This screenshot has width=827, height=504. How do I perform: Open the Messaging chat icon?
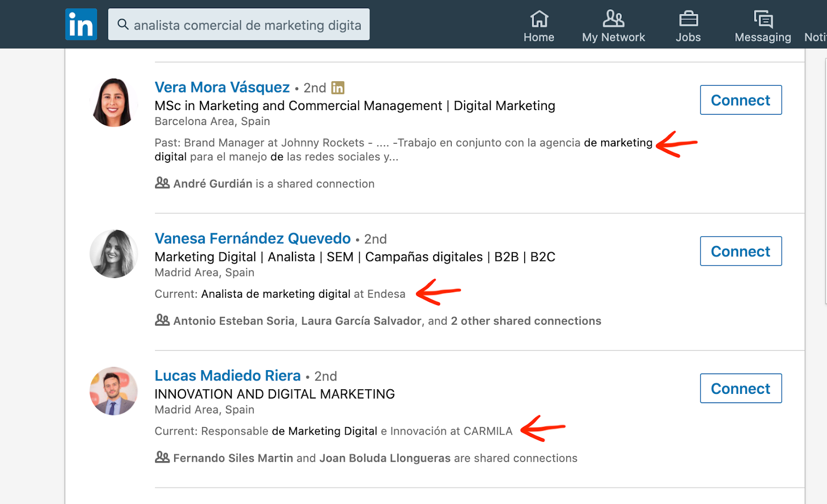click(x=763, y=19)
